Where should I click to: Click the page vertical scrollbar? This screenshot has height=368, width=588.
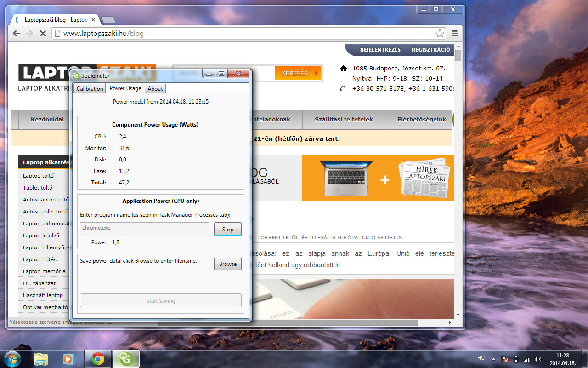[458, 184]
